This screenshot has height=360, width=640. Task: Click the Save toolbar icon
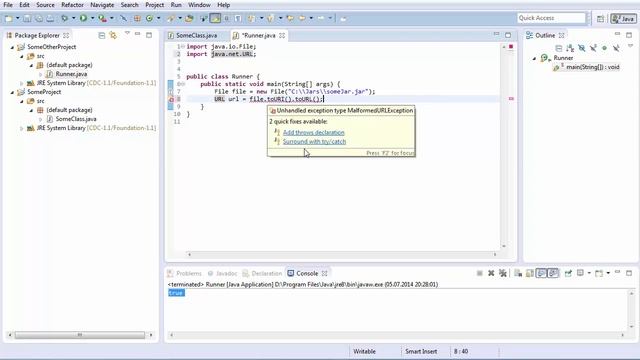tap(27, 18)
